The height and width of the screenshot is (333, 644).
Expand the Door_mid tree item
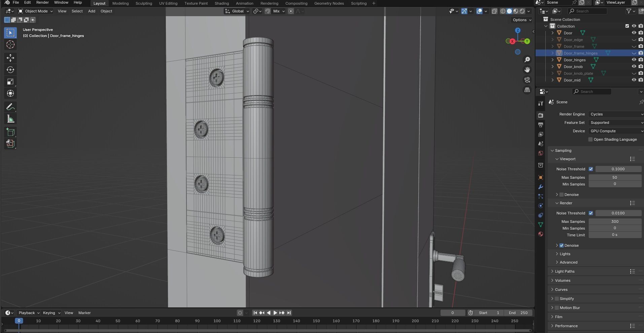(x=552, y=80)
